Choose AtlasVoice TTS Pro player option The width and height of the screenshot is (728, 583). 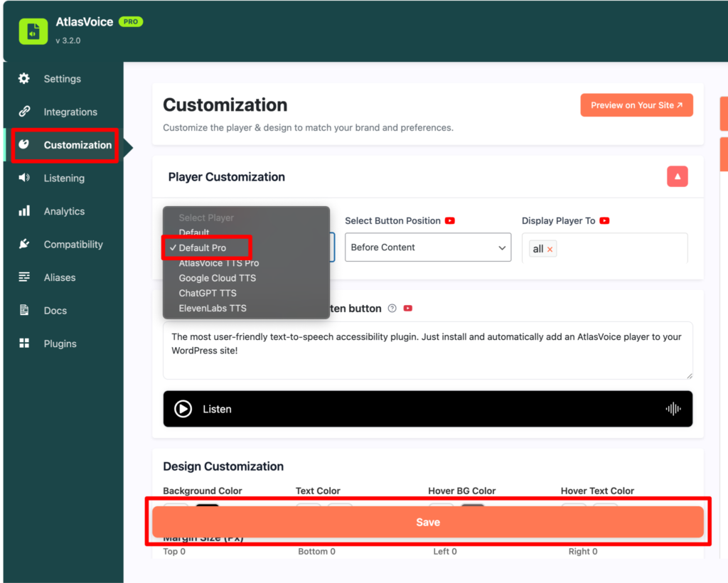pyautogui.click(x=219, y=263)
